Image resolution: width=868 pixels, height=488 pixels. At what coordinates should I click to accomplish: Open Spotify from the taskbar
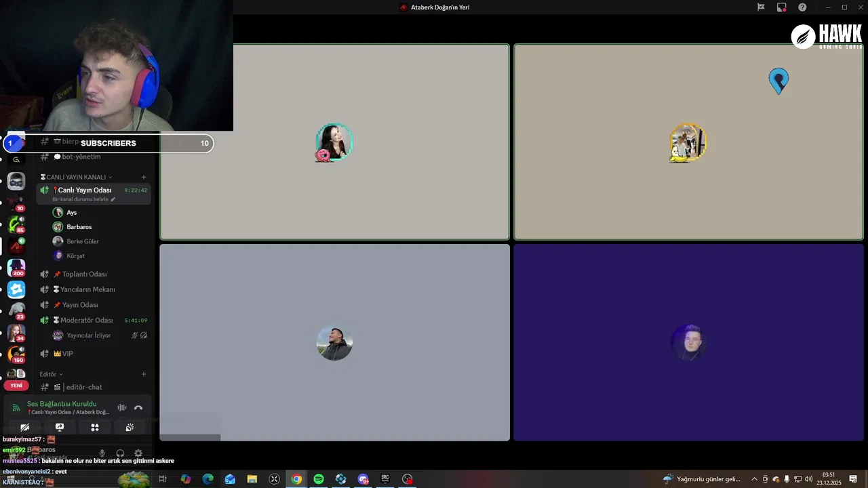(319, 479)
